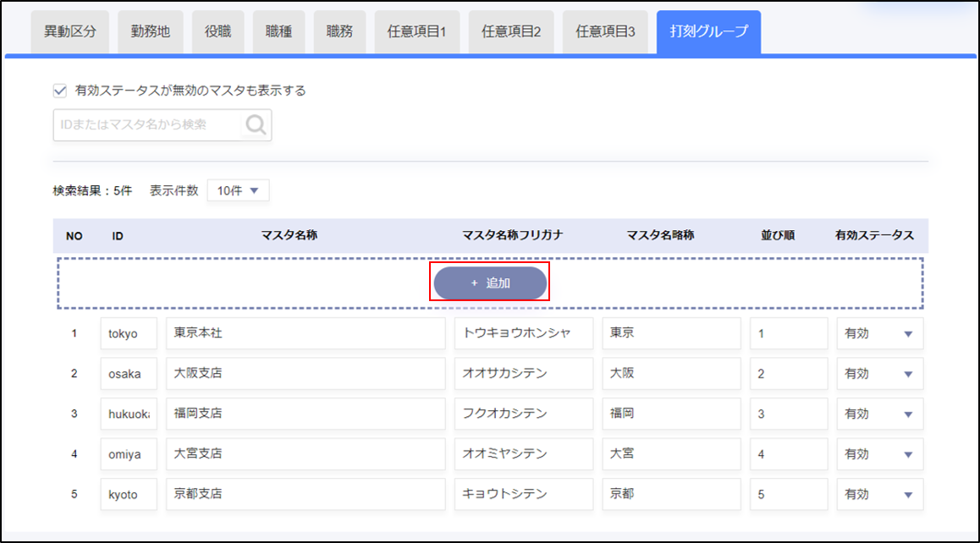
Task: Go to the 任意項目1 tab
Action: click(x=416, y=32)
